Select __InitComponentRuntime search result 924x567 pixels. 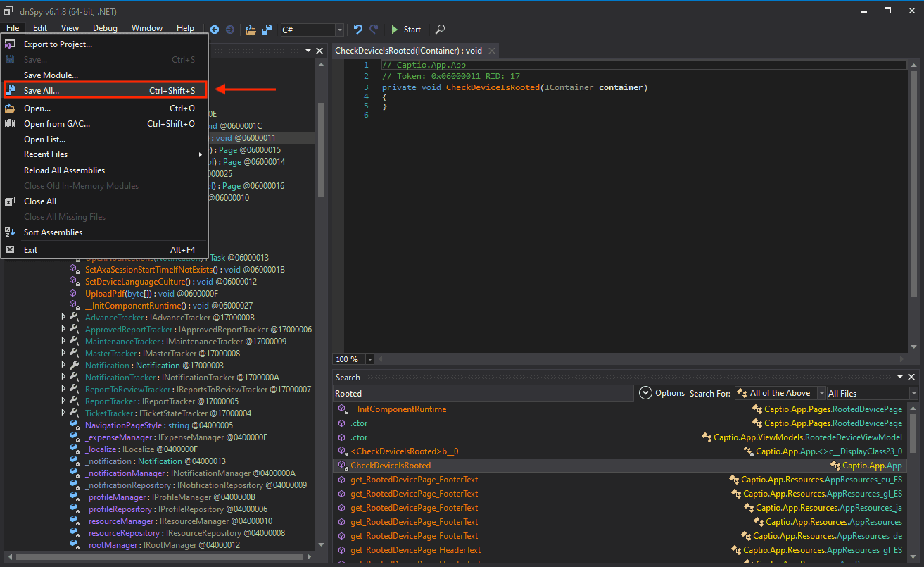pyautogui.click(x=620, y=409)
